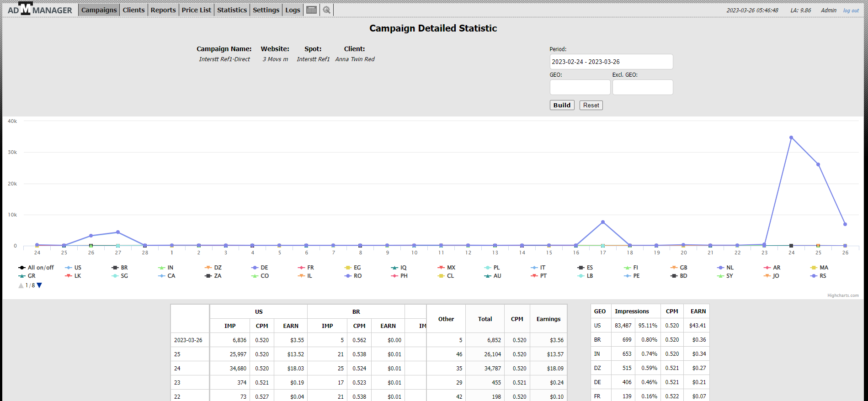868x401 pixels.
Task: Click the March 24 peak data point on chart
Action: pyautogui.click(x=791, y=137)
